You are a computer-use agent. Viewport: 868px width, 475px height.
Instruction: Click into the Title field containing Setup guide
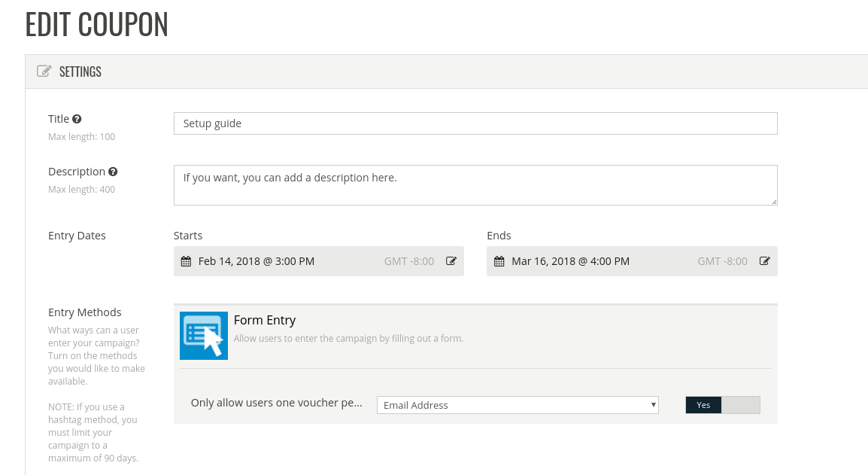coord(475,123)
